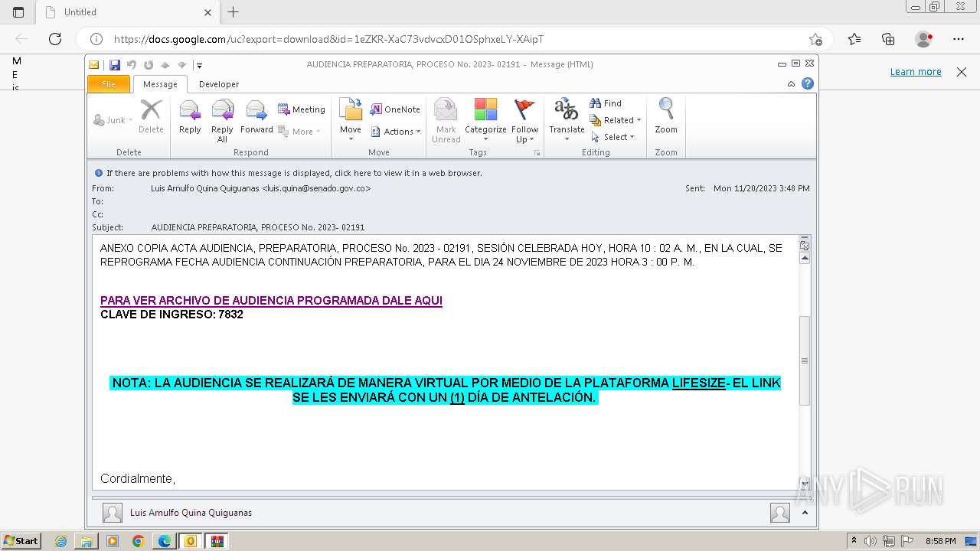Click the message body scrollbar thumb
980x551 pixels.
pyautogui.click(x=805, y=360)
